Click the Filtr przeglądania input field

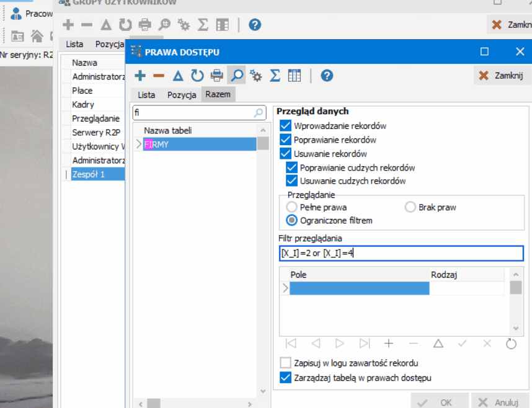click(x=401, y=253)
